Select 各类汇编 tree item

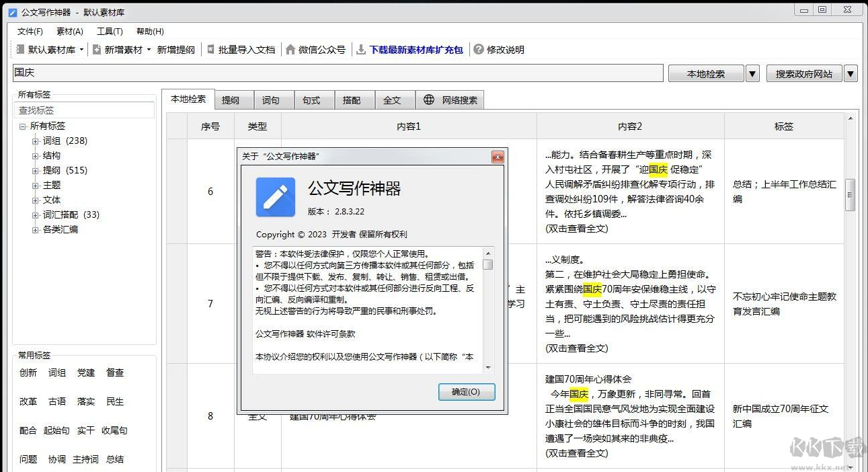(61, 229)
